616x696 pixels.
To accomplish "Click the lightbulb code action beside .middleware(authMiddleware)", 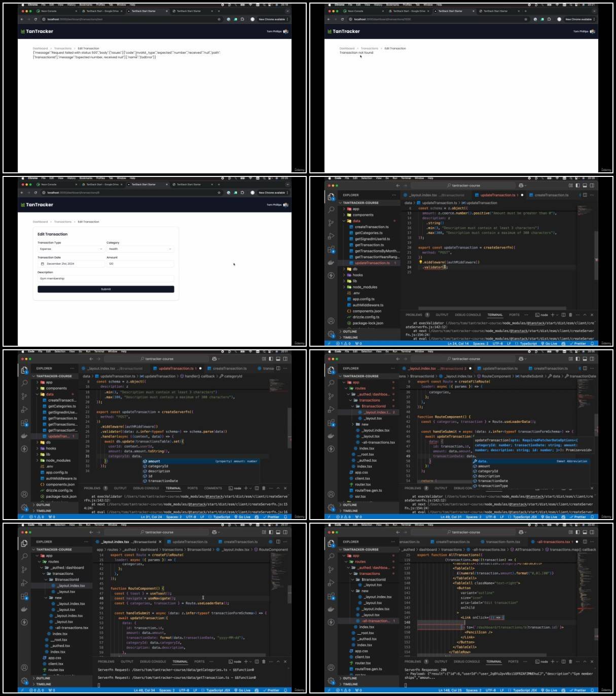I will tap(420, 262).
